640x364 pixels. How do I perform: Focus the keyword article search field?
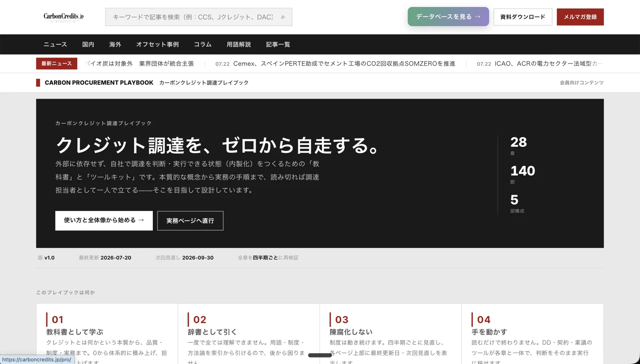pyautogui.click(x=199, y=17)
